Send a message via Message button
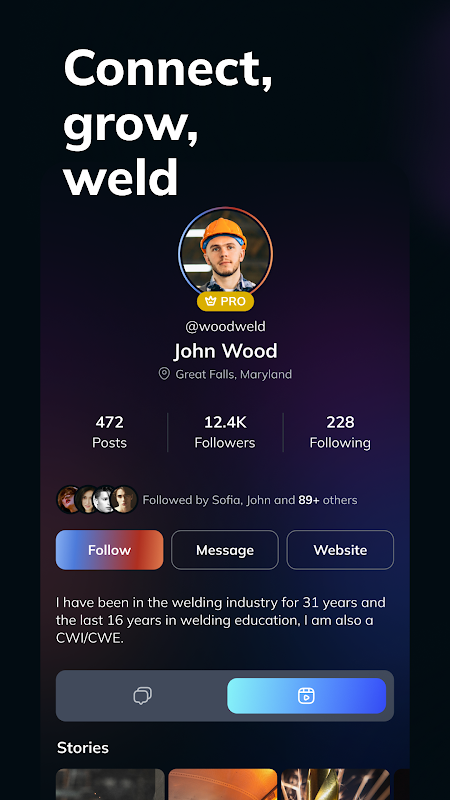 (225, 550)
